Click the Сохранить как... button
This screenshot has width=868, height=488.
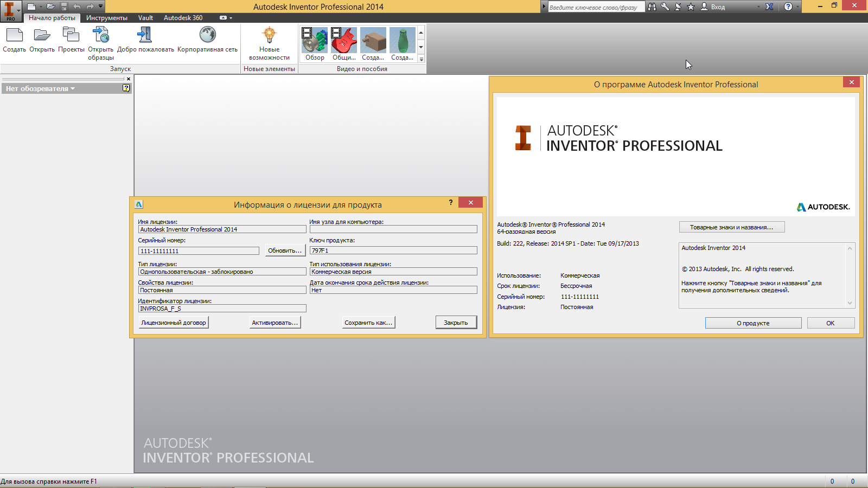(x=368, y=323)
